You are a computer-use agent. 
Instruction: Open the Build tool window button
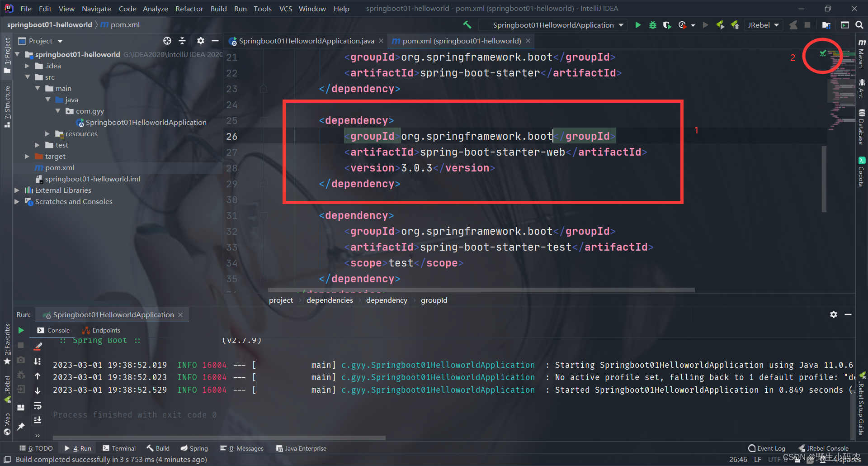point(158,448)
